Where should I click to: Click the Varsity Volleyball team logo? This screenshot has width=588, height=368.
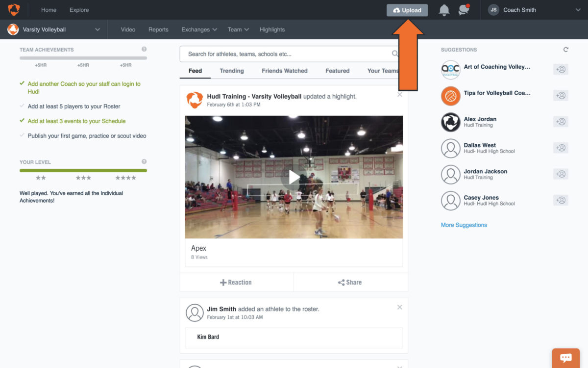coord(13,29)
